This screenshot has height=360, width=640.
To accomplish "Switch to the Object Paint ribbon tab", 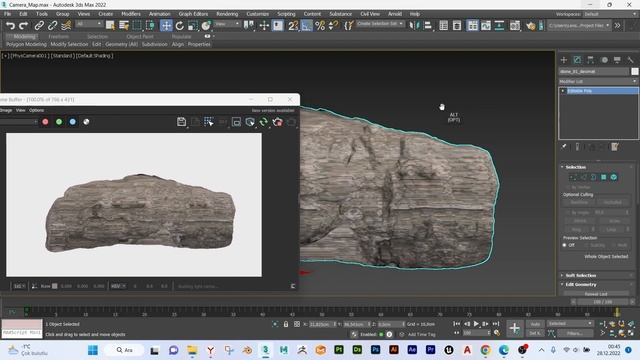I will 140,36.
